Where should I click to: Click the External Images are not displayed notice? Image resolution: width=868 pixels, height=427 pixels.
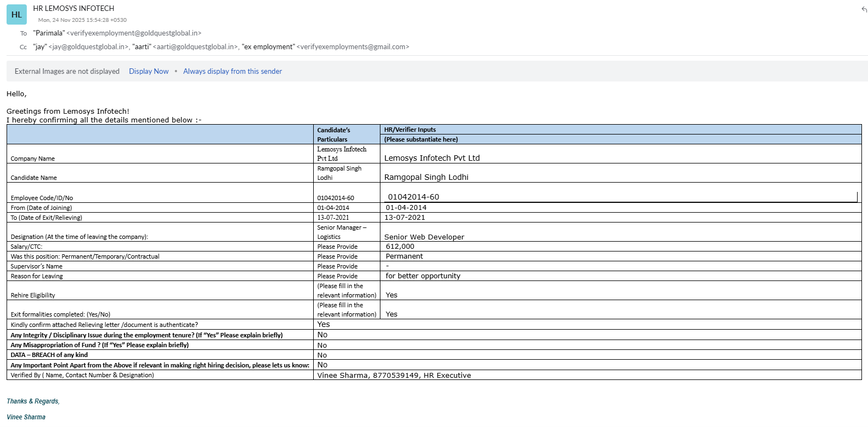click(x=67, y=72)
